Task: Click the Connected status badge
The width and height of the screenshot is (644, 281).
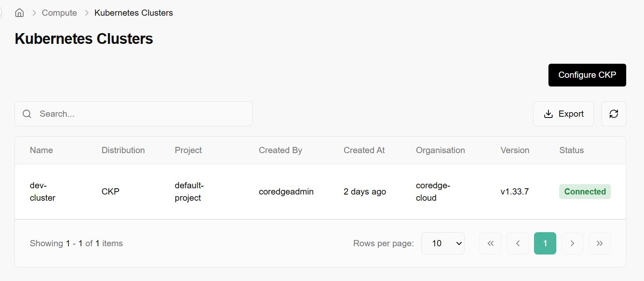Action: tap(585, 192)
